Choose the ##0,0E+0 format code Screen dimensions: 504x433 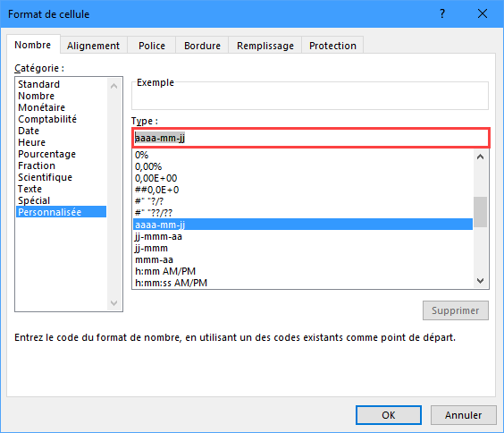click(x=303, y=190)
